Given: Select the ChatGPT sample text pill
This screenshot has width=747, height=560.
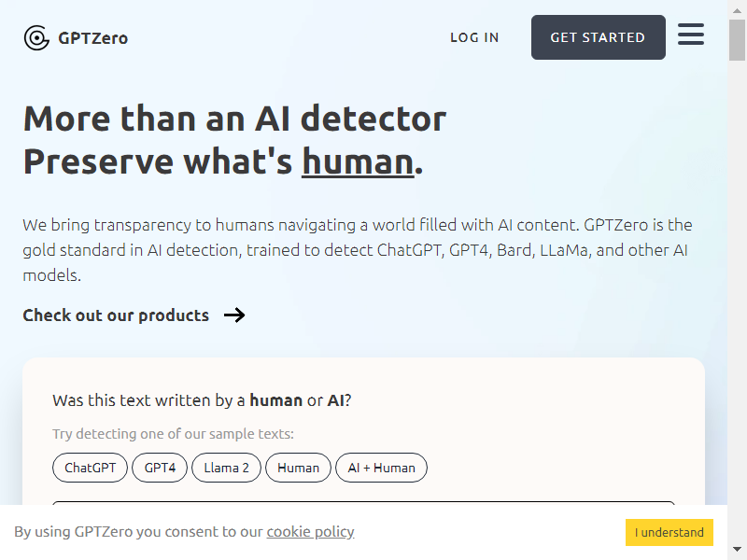Looking at the screenshot, I should (x=90, y=468).
